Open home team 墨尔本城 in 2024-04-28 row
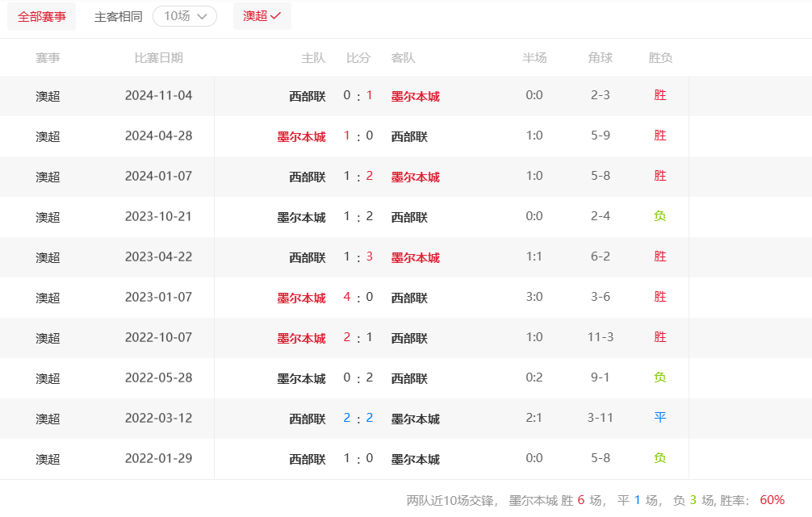This screenshot has height=517, width=812. point(301,136)
